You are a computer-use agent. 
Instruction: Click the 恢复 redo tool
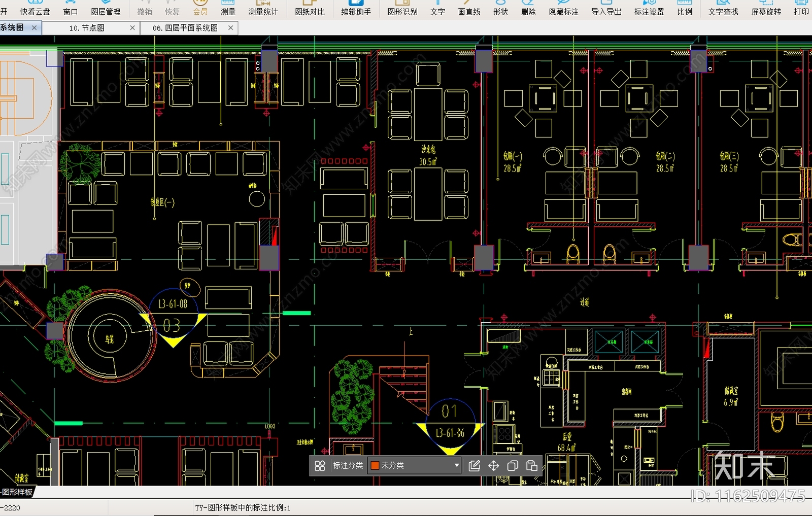pyautogui.click(x=172, y=8)
